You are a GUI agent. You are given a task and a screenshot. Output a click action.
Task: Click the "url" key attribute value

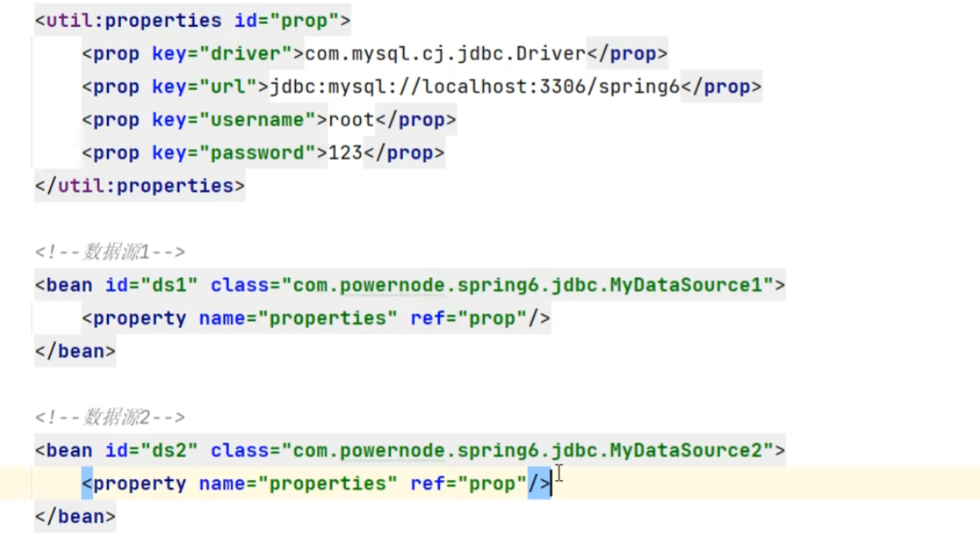[228, 87]
